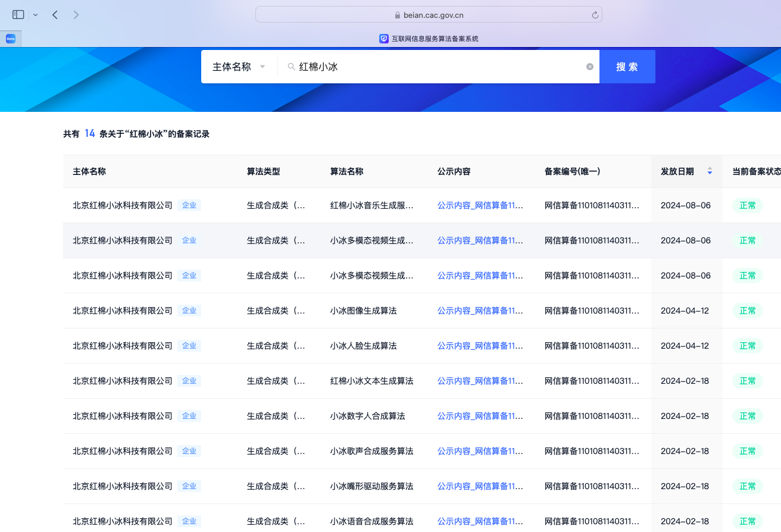The image size is (781, 532).
Task: Click the magnifier icon in search box
Action: [x=292, y=67]
